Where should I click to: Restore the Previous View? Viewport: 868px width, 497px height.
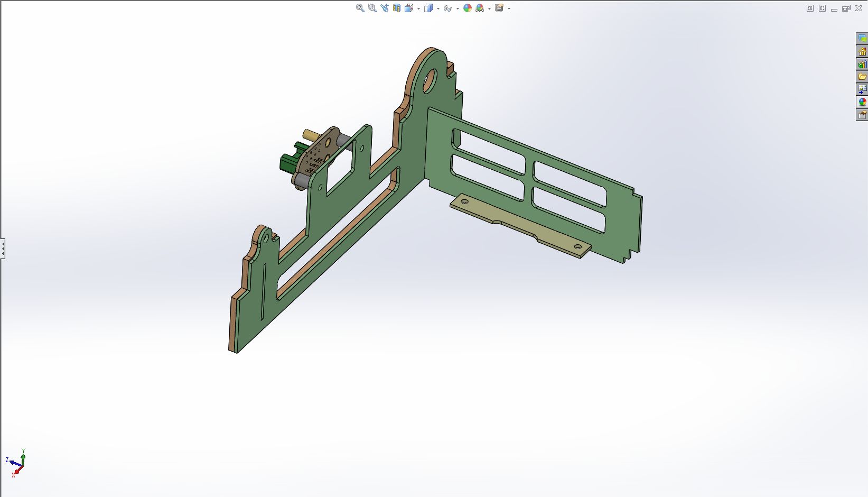(384, 8)
